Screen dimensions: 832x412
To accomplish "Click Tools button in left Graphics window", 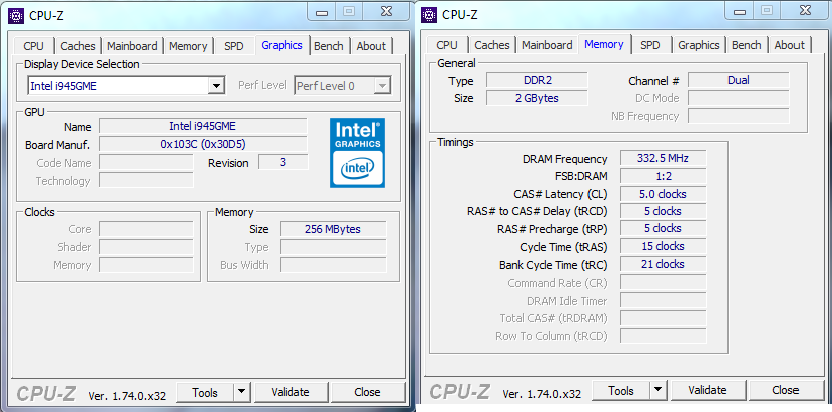I will coord(205,392).
